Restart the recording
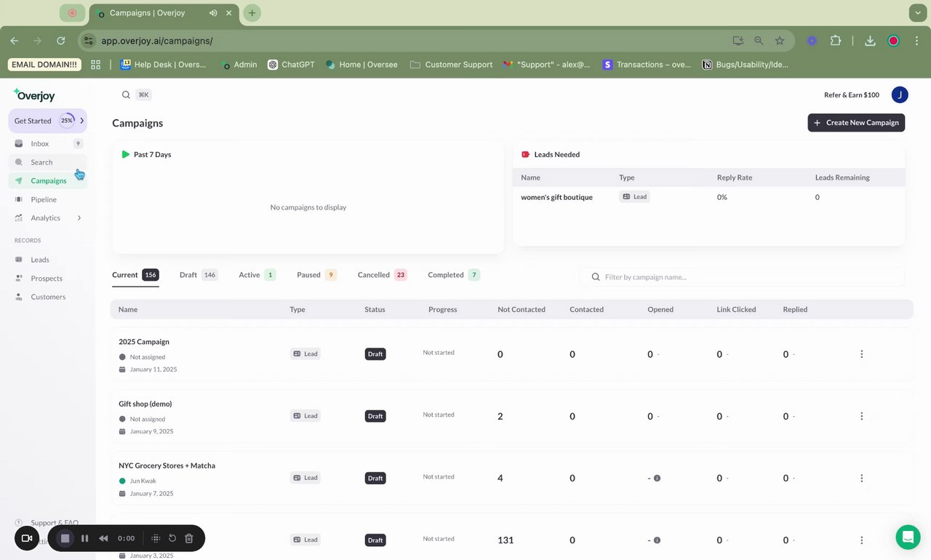The image size is (931, 560). (172, 538)
